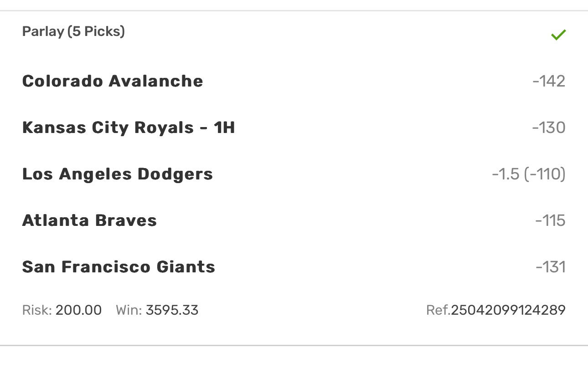Click the Win label
Viewport: 588px width, 368px height.
click(129, 311)
